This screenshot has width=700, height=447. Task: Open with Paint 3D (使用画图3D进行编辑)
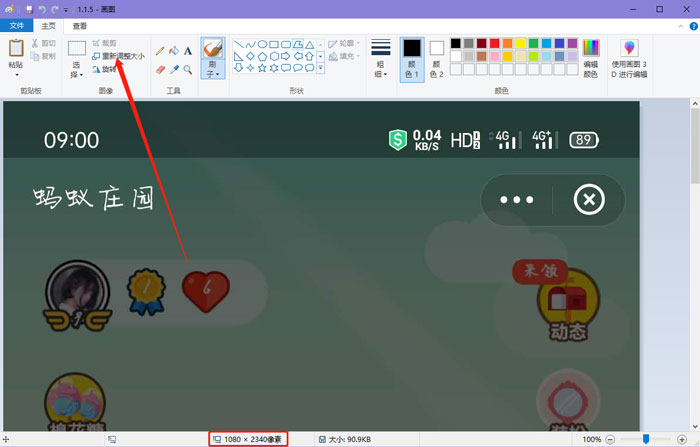click(629, 58)
